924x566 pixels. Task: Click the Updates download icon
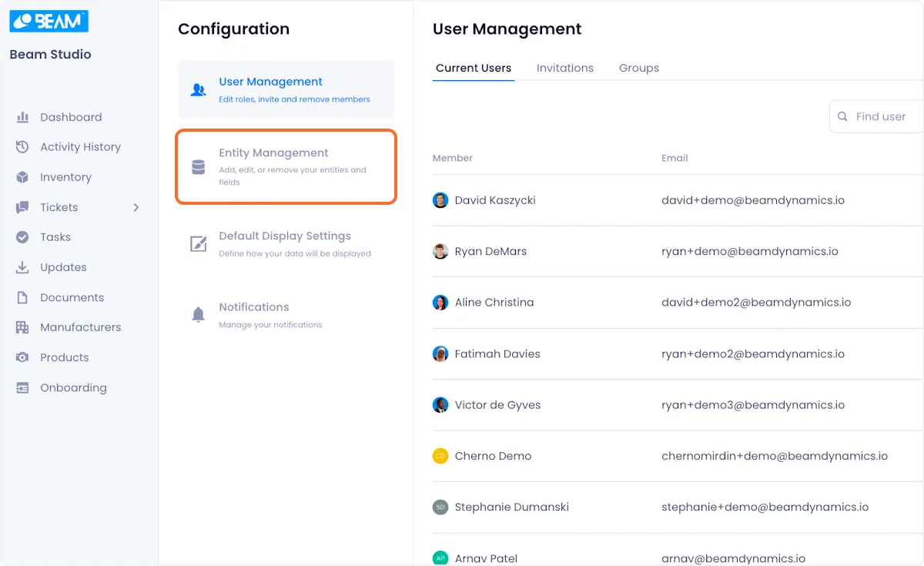pyautogui.click(x=22, y=267)
